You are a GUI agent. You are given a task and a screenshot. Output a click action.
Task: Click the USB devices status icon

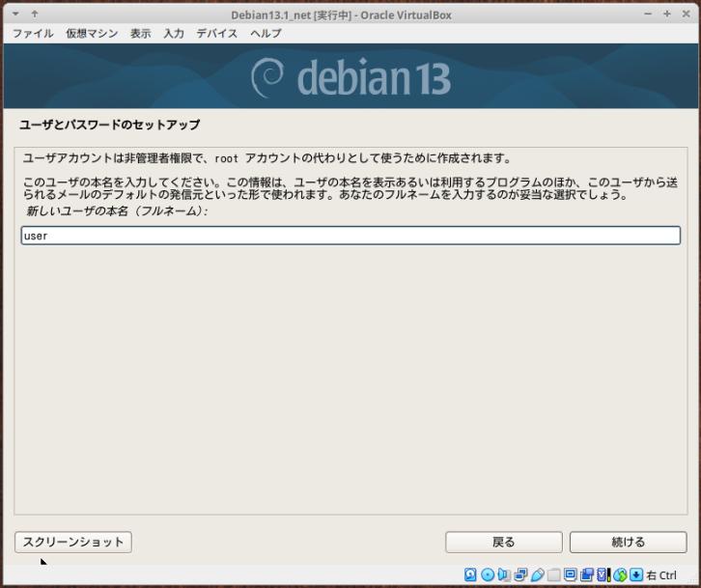pyautogui.click(x=538, y=574)
